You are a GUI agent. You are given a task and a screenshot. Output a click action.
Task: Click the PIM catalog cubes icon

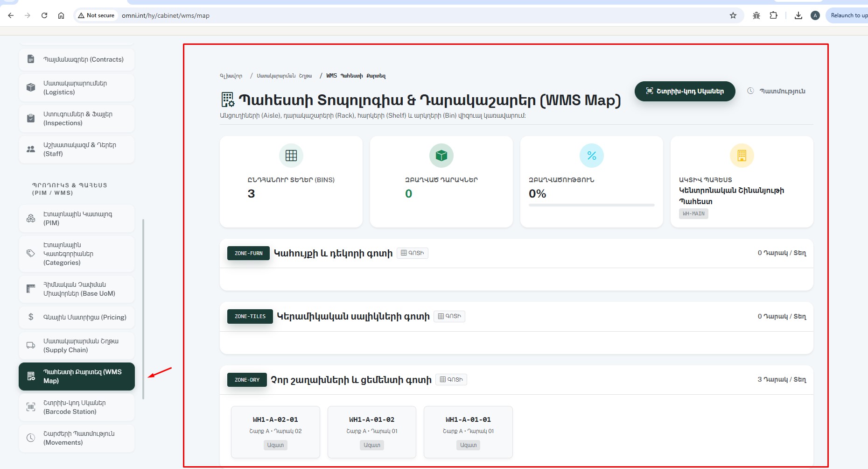click(31, 219)
